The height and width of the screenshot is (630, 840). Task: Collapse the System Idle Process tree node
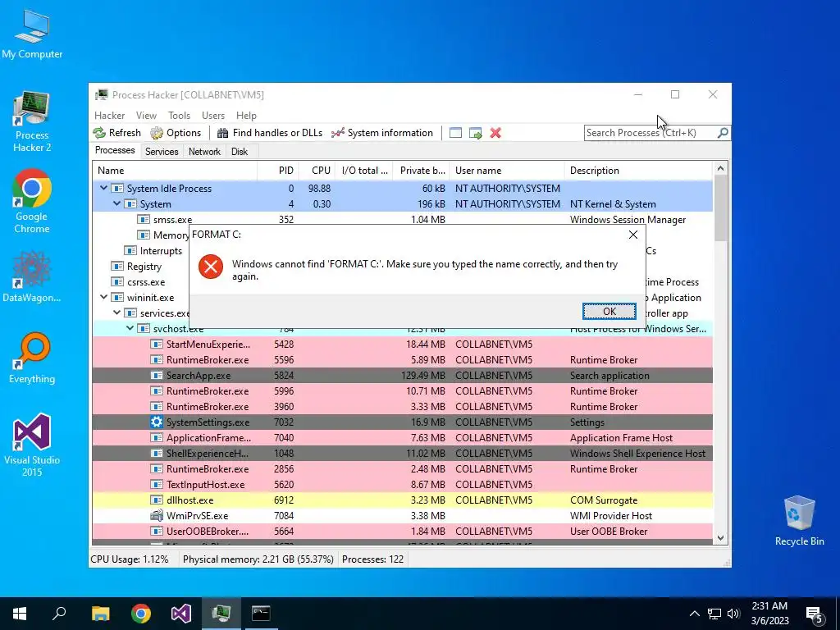104,188
